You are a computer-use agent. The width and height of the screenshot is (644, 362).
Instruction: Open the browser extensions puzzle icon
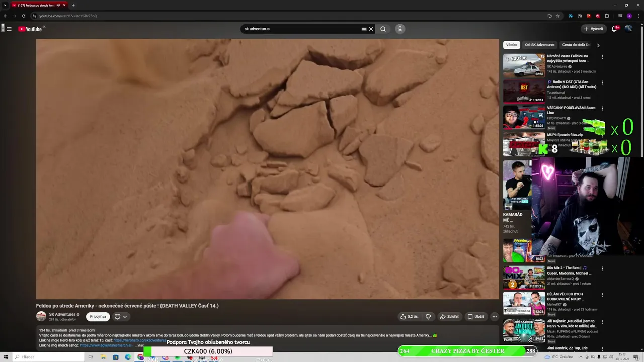[607, 16]
